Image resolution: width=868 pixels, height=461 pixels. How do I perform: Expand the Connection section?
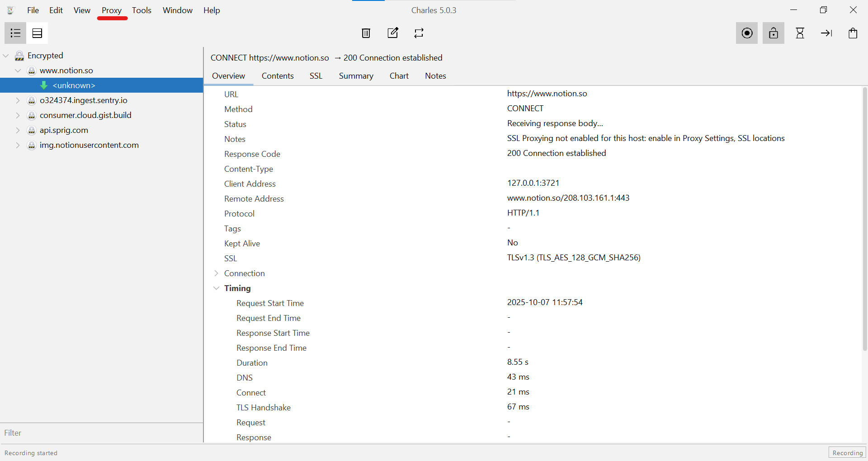tap(217, 273)
